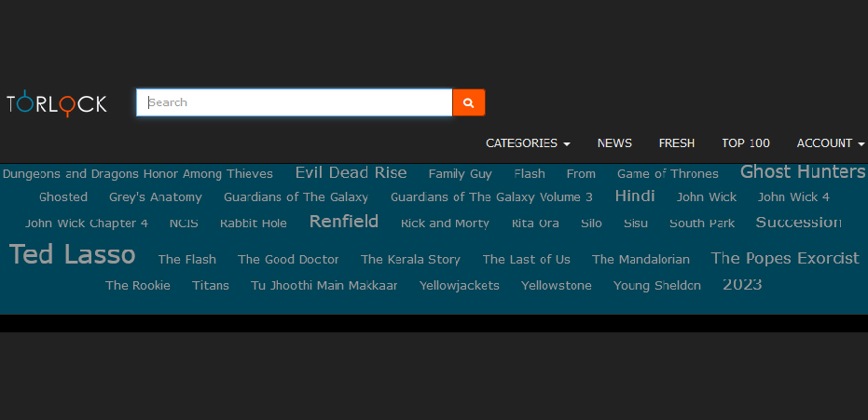Select the Hindi tag
The width and height of the screenshot is (868, 420).
click(635, 196)
